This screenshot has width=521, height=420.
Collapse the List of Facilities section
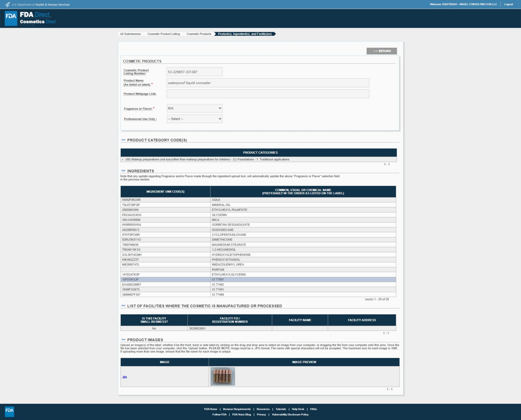[x=123, y=306]
